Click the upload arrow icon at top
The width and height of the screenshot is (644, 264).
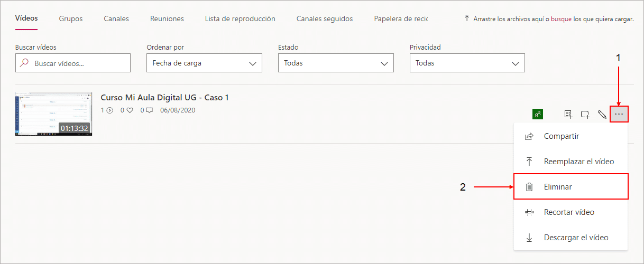click(466, 18)
